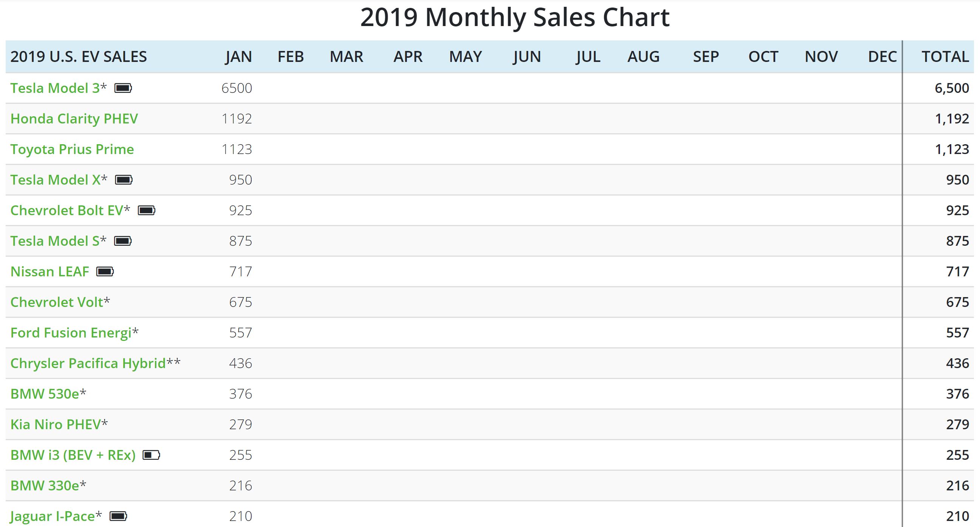This screenshot has height=527, width=980.
Task: Click the FEB column header
Action: [291, 57]
